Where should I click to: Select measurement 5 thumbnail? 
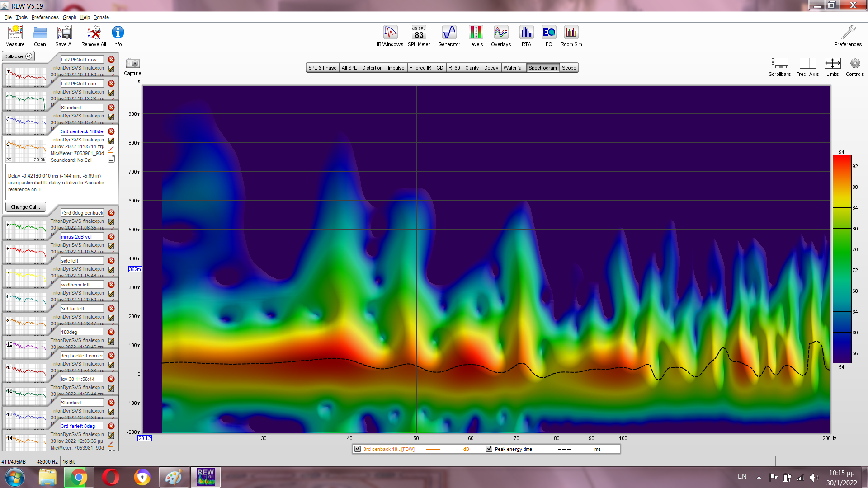pyautogui.click(x=26, y=230)
